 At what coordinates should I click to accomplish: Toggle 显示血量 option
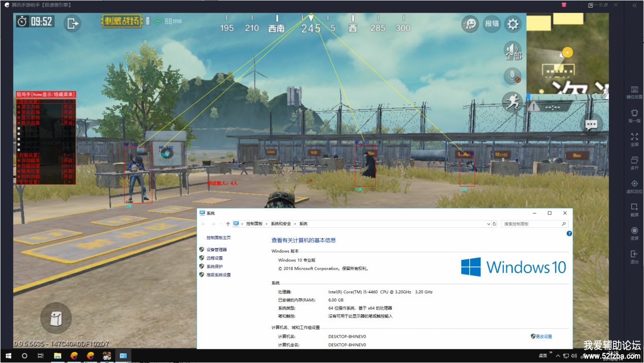[46, 123]
